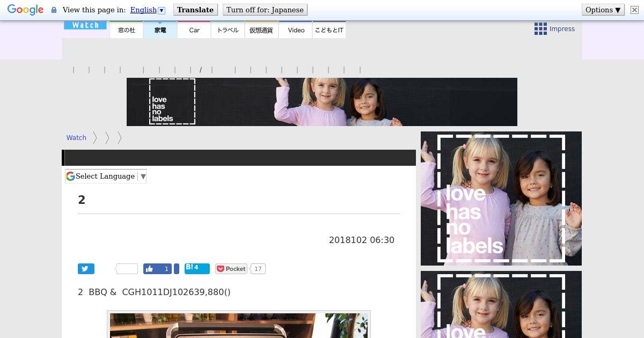Open the 仮想通貨 tab

click(x=261, y=30)
